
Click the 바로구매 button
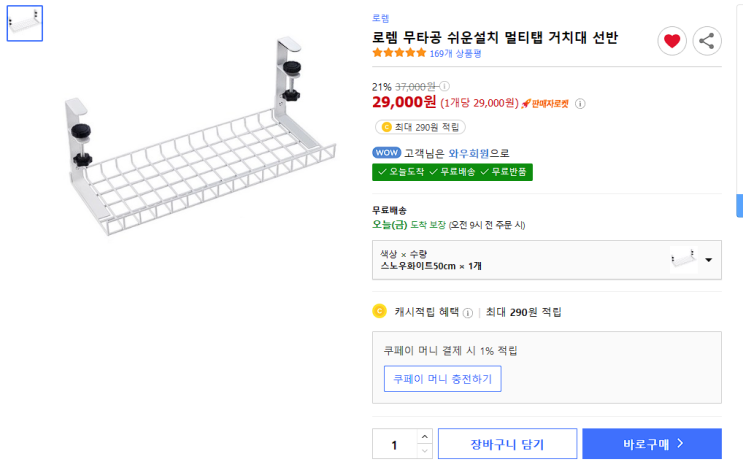pos(652,444)
